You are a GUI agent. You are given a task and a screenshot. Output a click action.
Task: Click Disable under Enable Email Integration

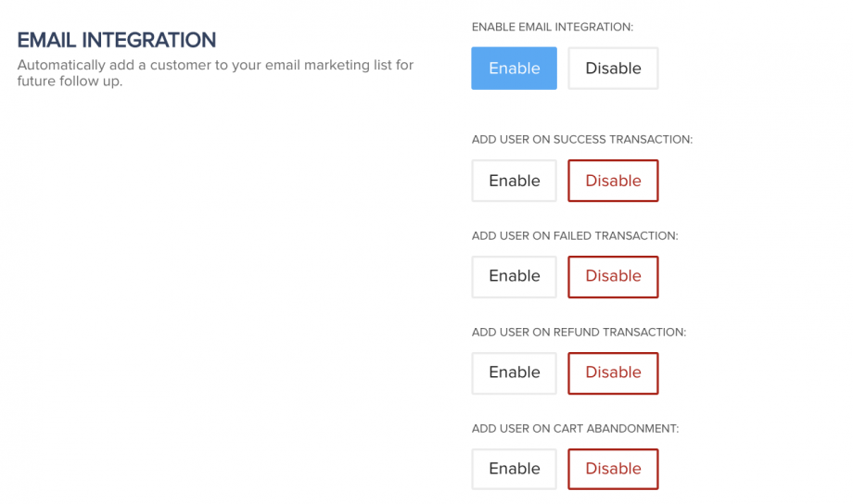click(x=613, y=69)
